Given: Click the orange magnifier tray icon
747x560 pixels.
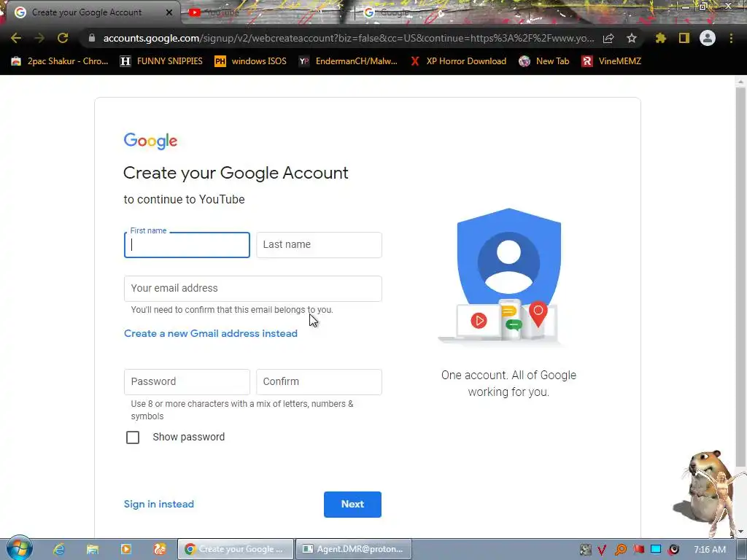Looking at the screenshot, I should 620,550.
